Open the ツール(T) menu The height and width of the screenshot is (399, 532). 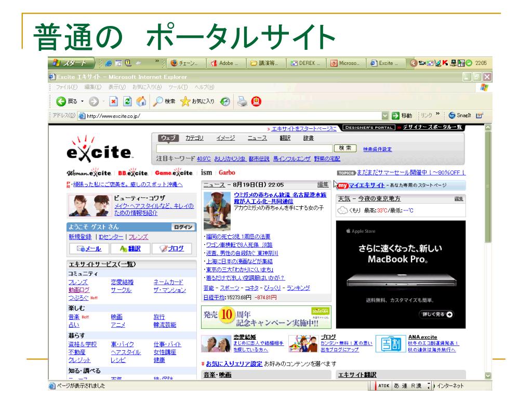[x=178, y=87]
